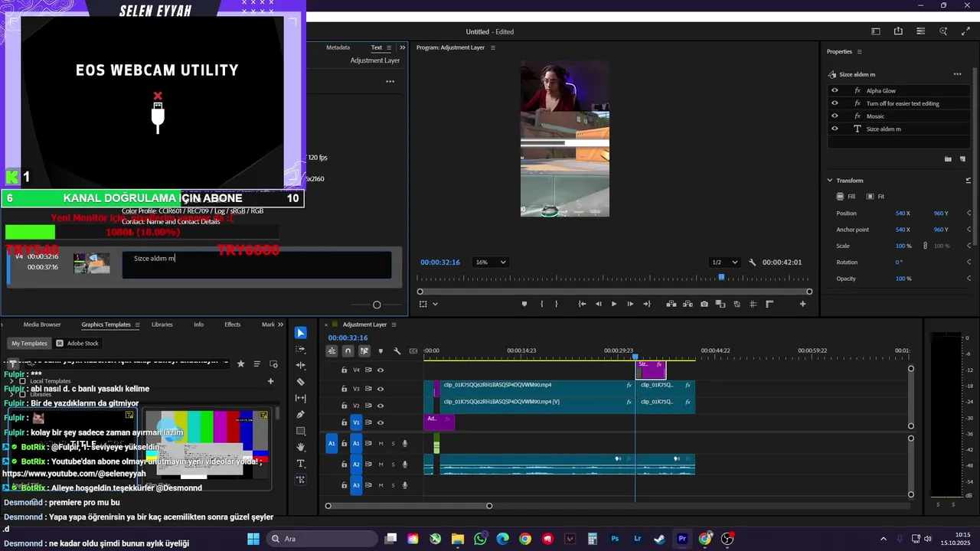
Task: Select the Track Select Forward tool
Action: (x=301, y=349)
